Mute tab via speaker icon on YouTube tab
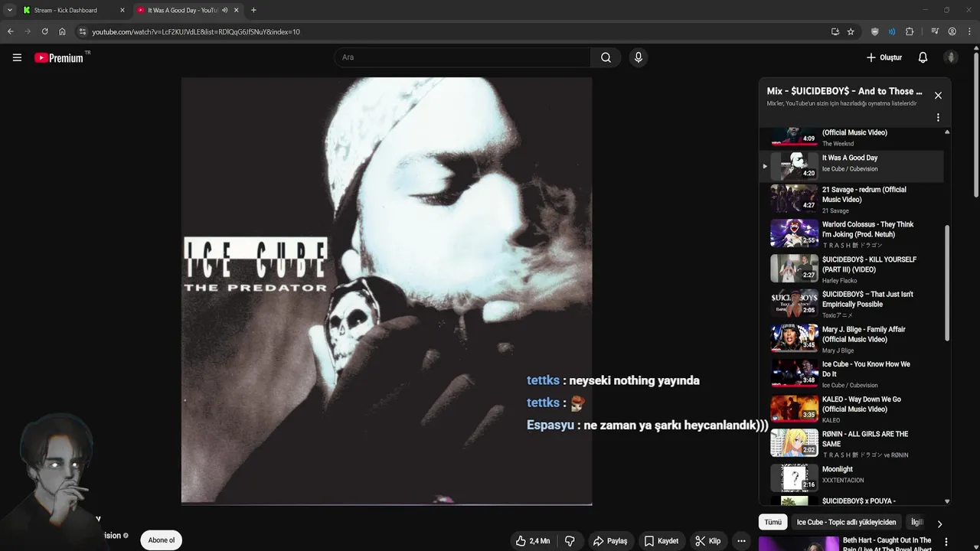 tap(225, 10)
